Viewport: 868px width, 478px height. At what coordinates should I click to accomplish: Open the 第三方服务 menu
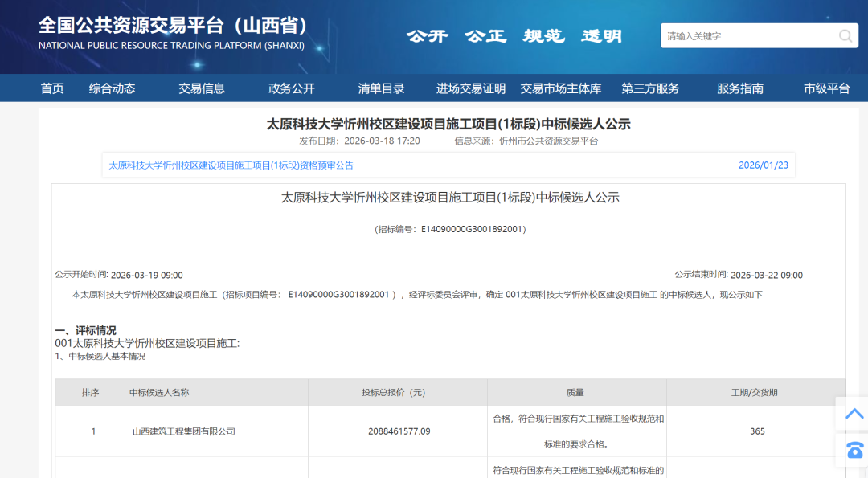(x=651, y=88)
